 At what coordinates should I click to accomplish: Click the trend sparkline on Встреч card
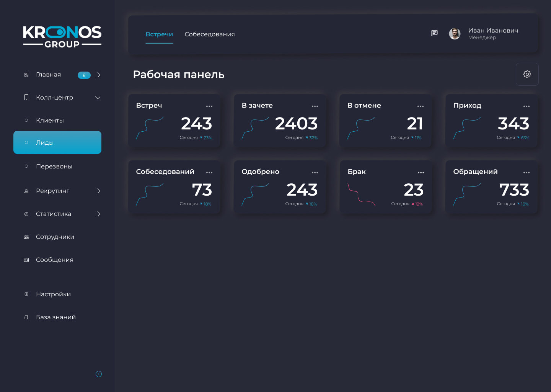click(x=150, y=128)
